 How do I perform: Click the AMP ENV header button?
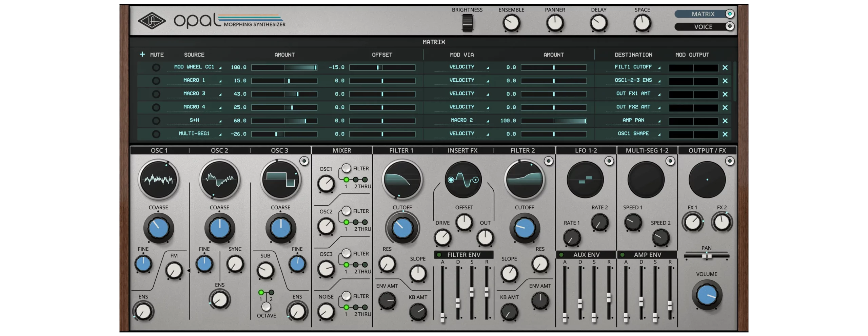(647, 255)
